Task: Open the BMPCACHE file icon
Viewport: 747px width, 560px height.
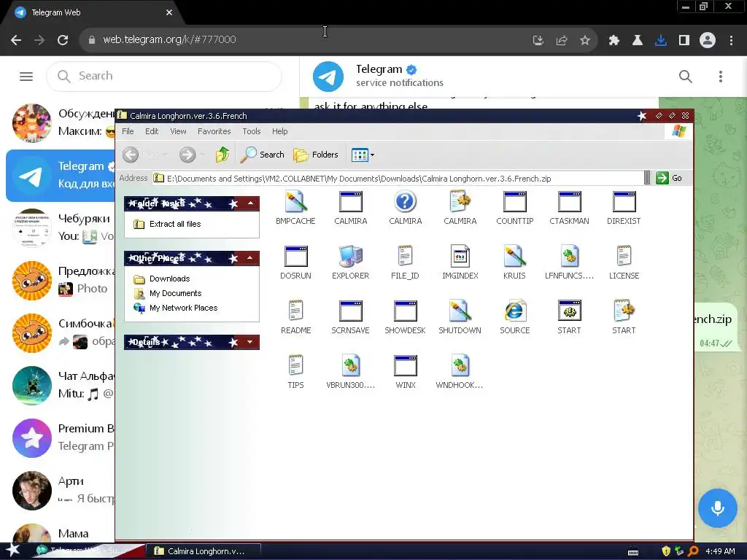Action: 295,202
